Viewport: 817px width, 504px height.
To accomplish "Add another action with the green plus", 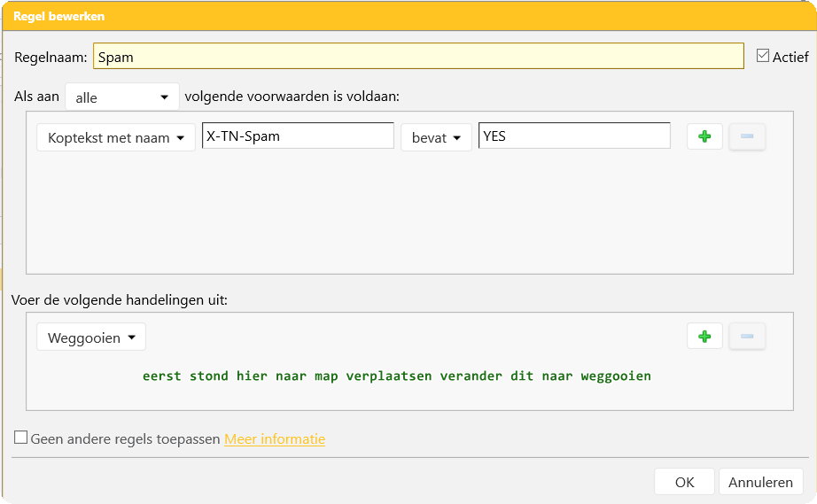I will pyautogui.click(x=704, y=337).
